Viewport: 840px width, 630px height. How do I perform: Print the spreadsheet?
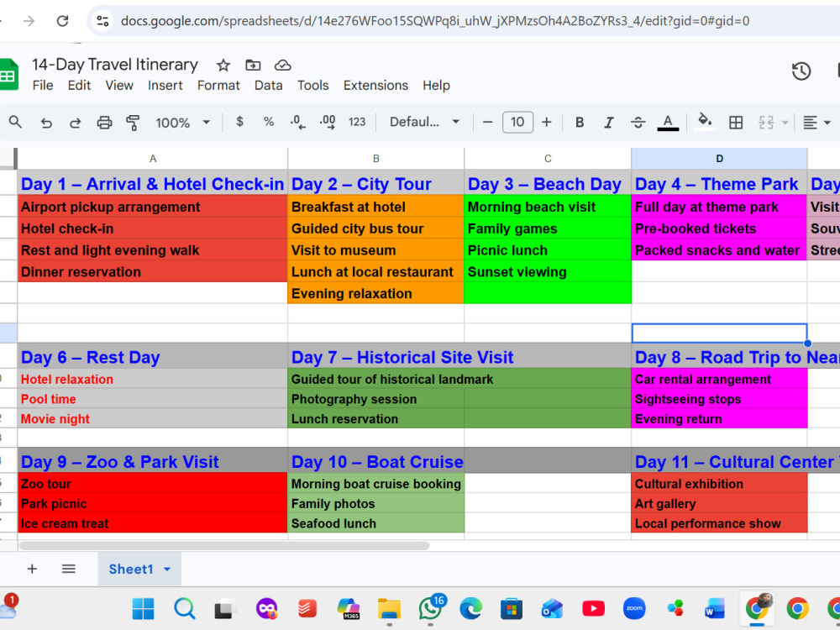104,123
